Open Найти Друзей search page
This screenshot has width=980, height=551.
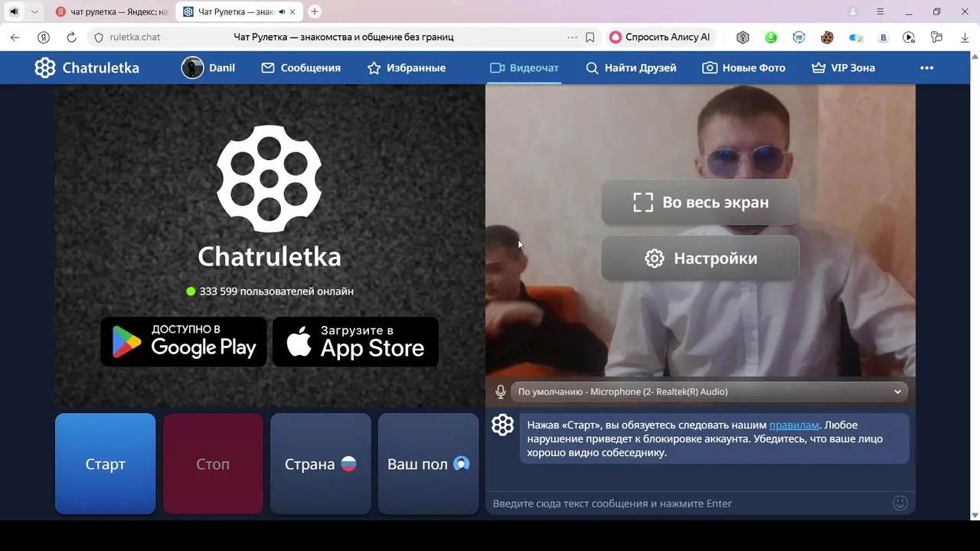(x=631, y=67)
